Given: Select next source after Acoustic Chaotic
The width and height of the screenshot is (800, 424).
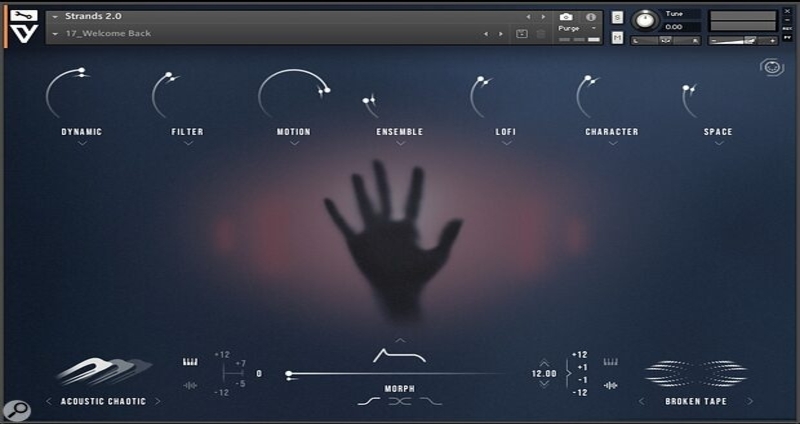Looking at the screenshot, I should 158,402.
